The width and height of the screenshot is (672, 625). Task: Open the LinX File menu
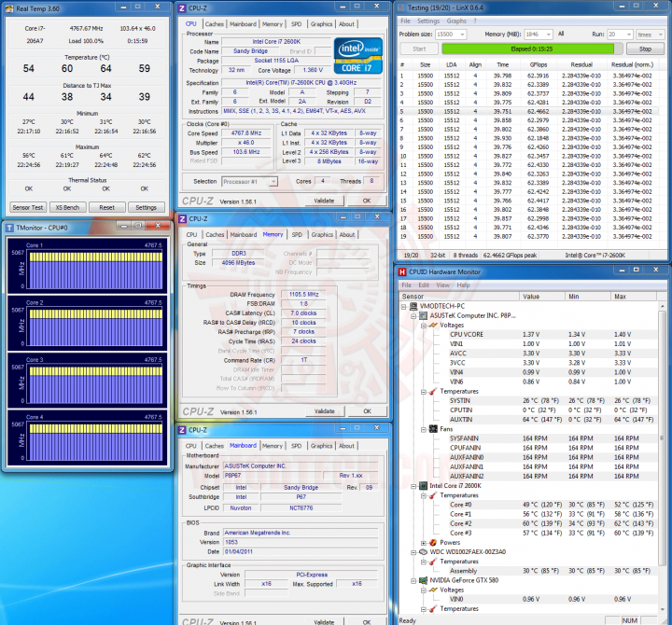click(405, 21)
